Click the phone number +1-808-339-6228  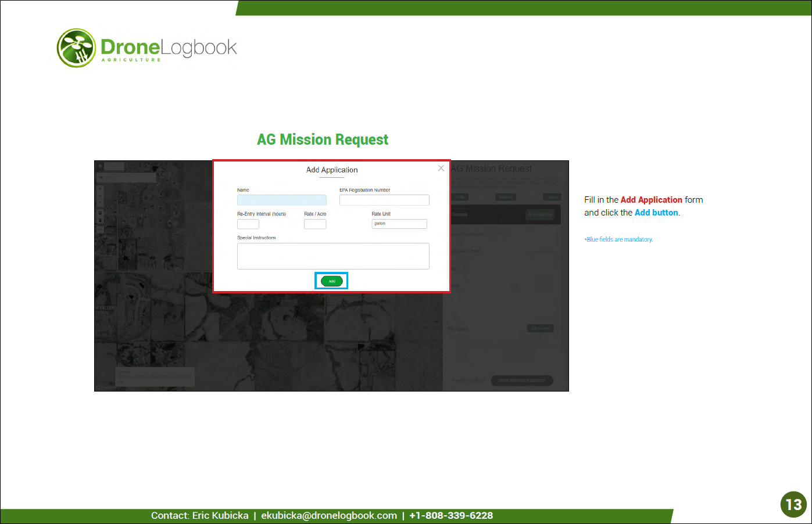451,515
